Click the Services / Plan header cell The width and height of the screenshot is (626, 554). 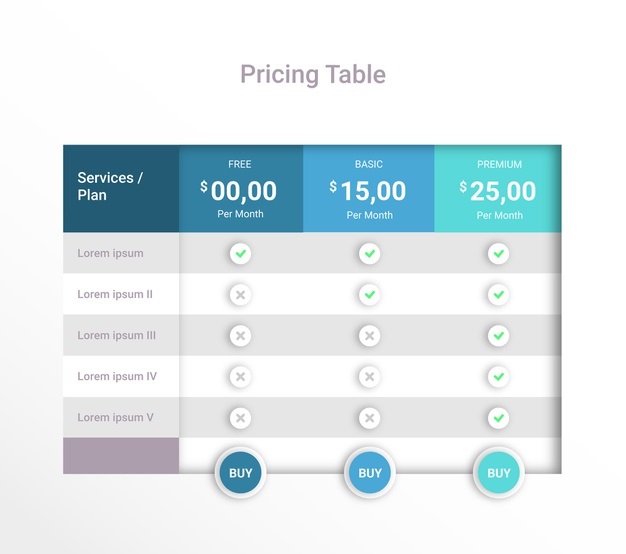121,187
